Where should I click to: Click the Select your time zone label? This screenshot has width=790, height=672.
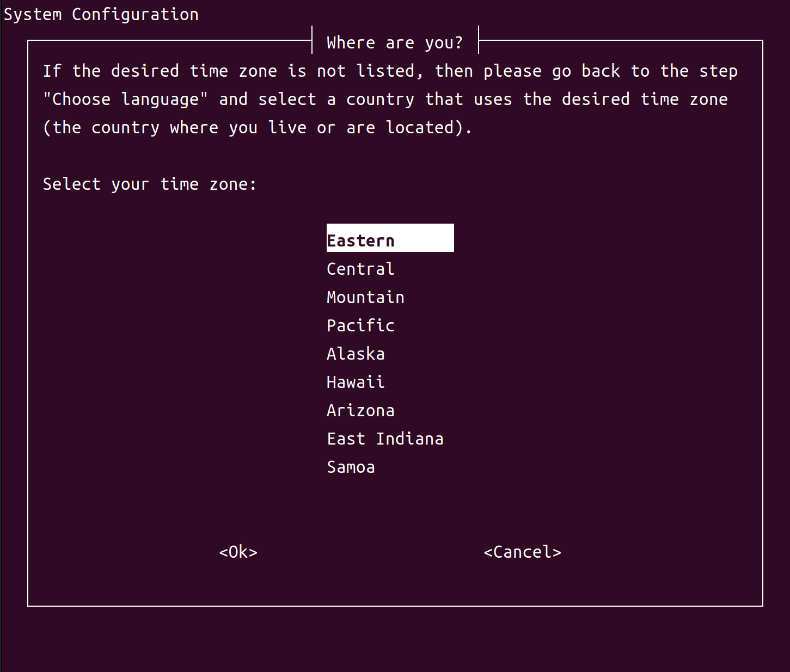coord(150,184)
